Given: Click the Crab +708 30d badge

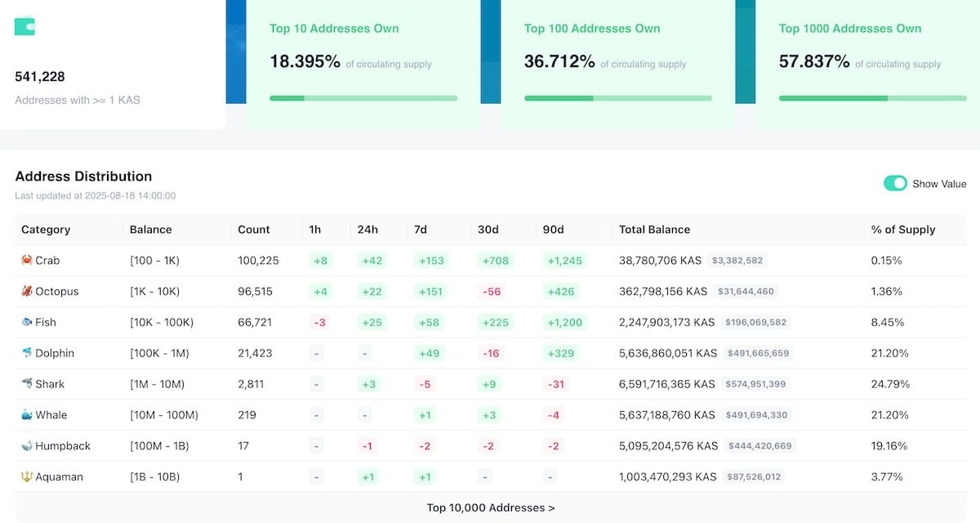Looking at the screenshot, I should coord(496,261).
